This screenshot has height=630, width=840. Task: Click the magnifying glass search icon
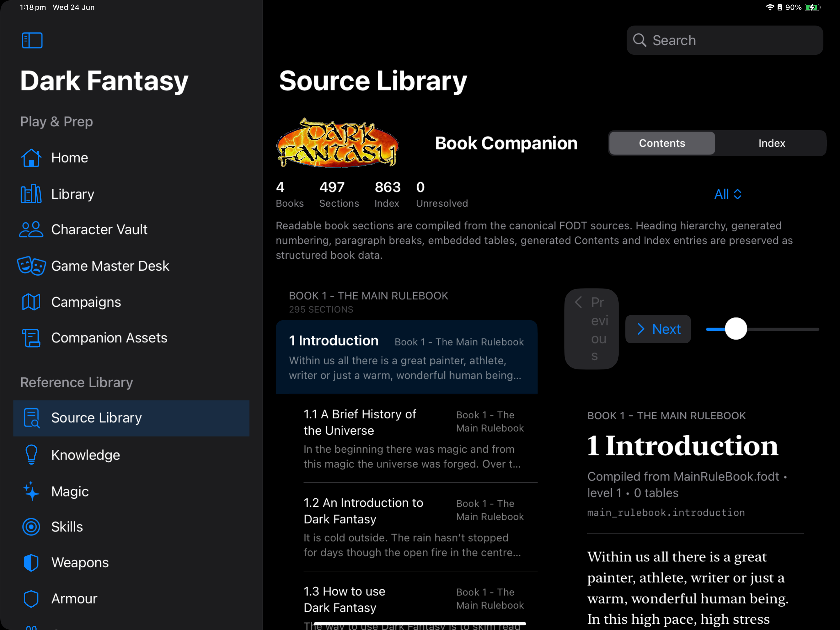640,40
